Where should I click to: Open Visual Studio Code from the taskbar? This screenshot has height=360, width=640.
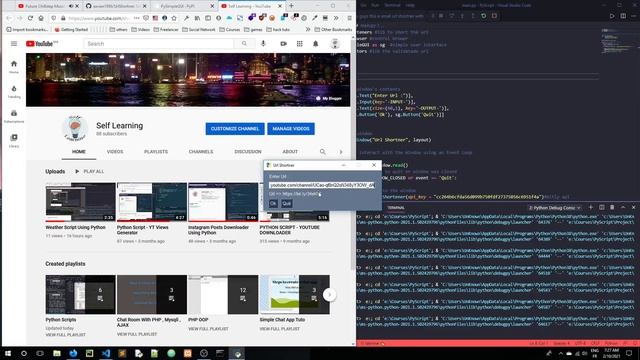106,353
